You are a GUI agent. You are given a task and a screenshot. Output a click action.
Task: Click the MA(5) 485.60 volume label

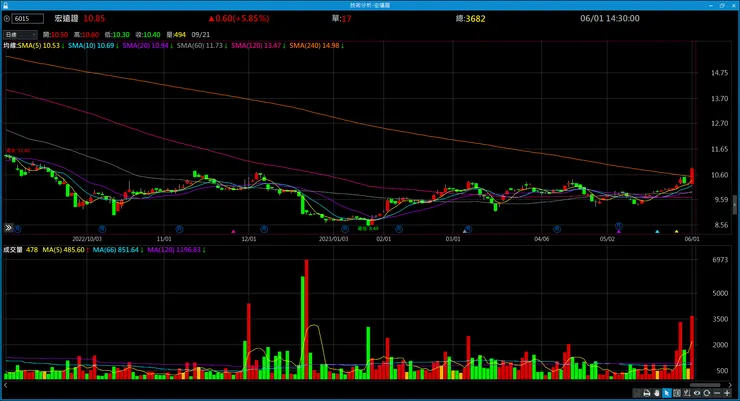pyautogui.click(x=66, y=250)
